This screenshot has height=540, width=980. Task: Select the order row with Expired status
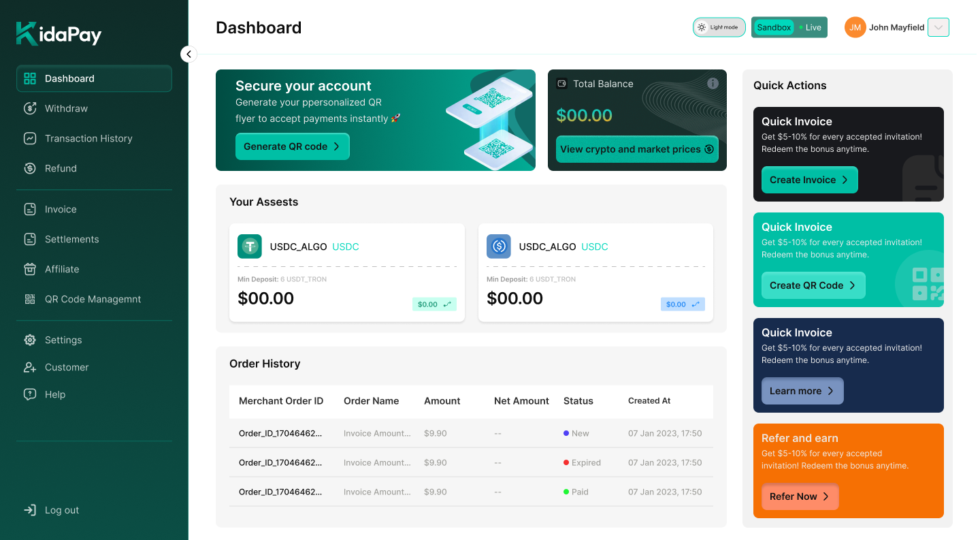471,462
